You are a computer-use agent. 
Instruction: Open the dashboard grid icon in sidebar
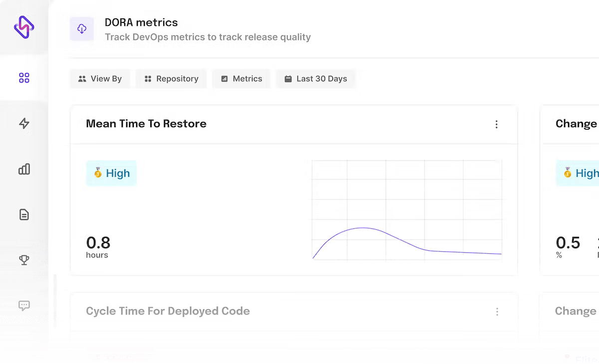pos(24,77)
